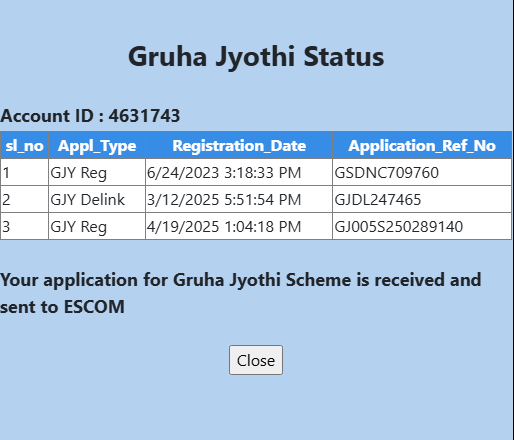Select the Registration_Date column header
The width and height of the screenshot is (514, 440).
coord(239,145)
